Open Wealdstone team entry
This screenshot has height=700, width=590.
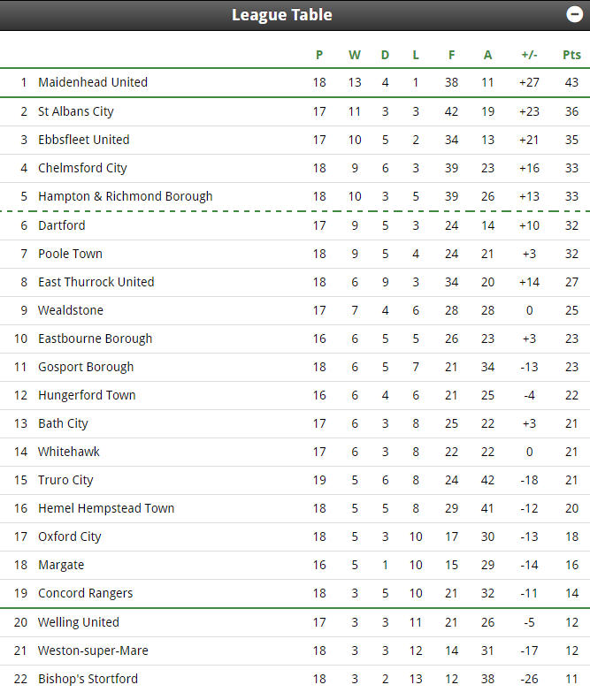pos(71,310)
